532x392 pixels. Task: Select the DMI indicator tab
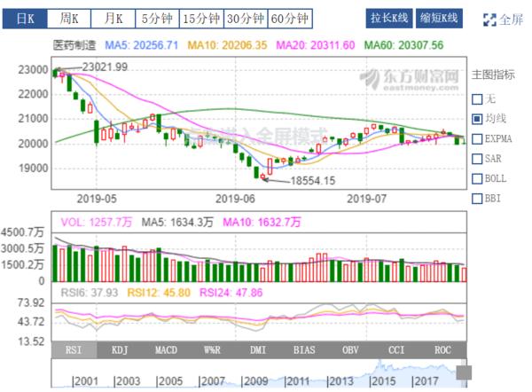258,350
